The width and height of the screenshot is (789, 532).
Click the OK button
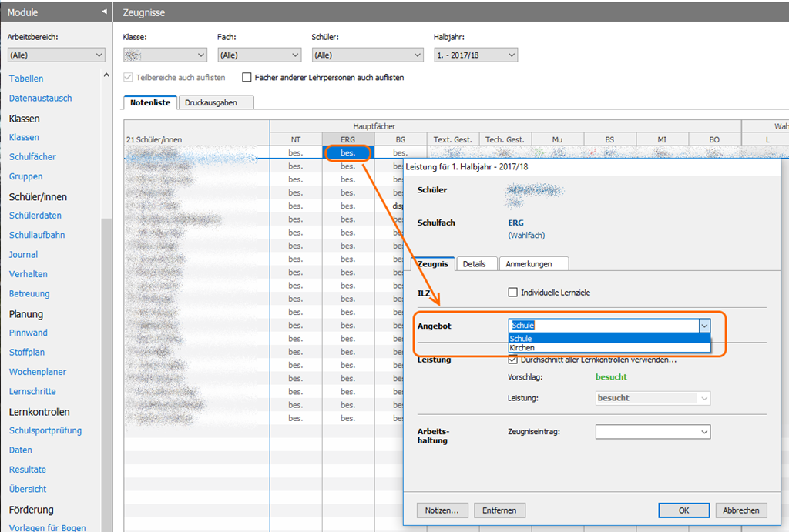click(683, 510)
